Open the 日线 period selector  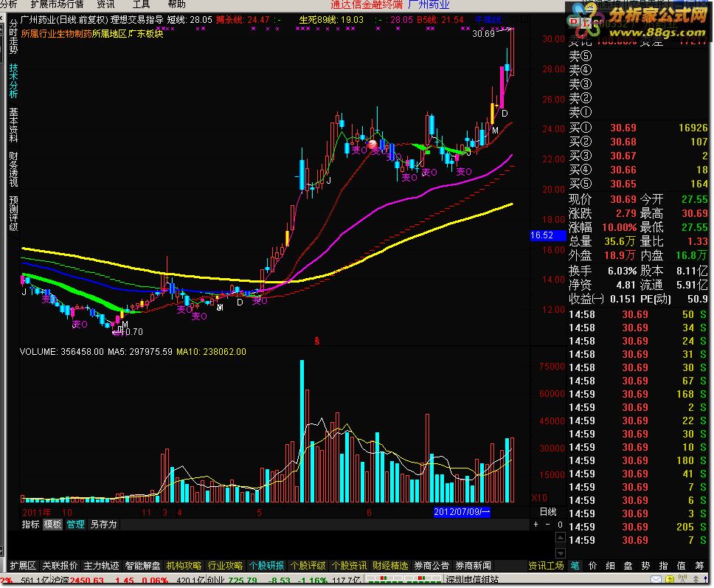point(548,511)
